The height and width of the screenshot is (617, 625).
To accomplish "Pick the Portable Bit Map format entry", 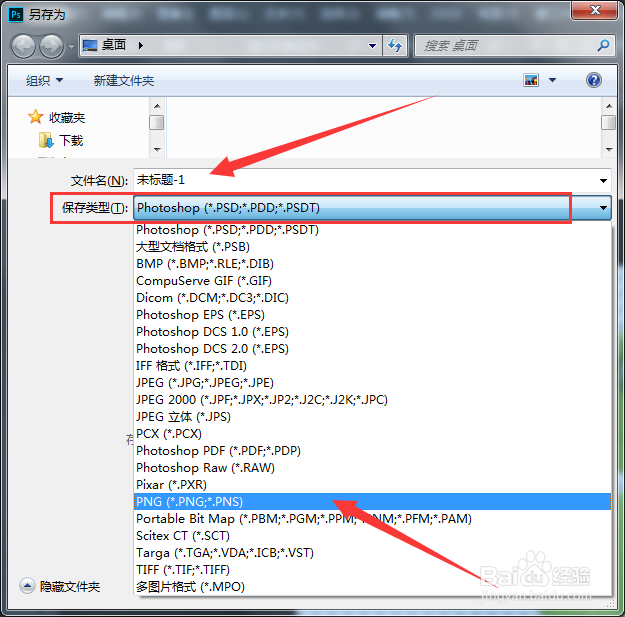I will coord(372,519).
